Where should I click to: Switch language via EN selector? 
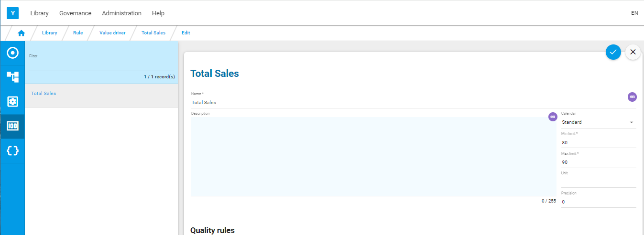pos(634,13)
